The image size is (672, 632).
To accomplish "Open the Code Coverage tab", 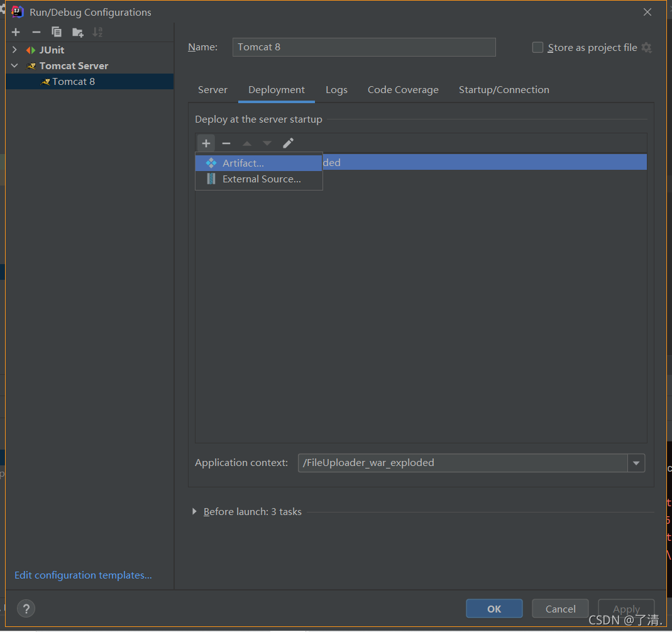I will point(403,89).
